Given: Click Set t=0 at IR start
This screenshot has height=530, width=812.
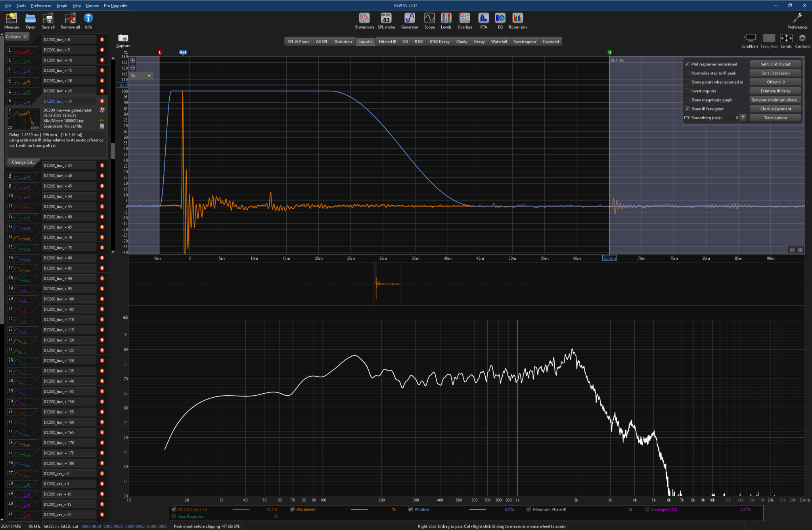Looking at the screenshot, I should pos(776,64).
